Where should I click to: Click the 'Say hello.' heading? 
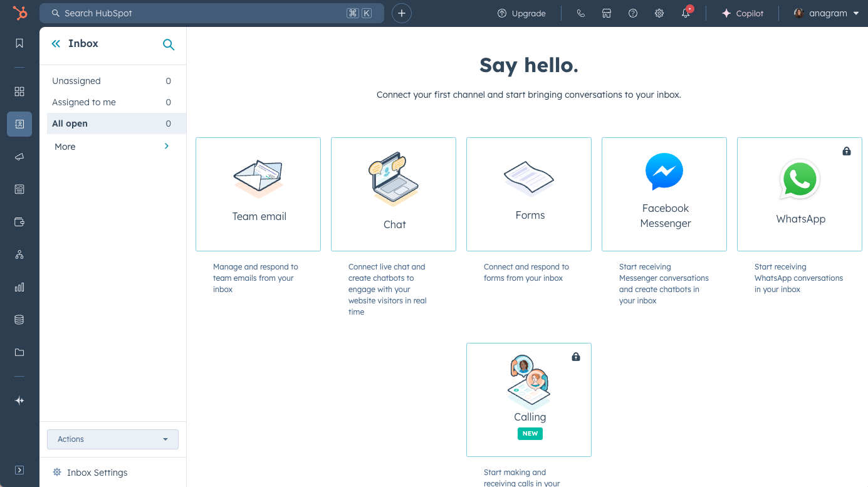pyautogui.click(x=529, y=65)
